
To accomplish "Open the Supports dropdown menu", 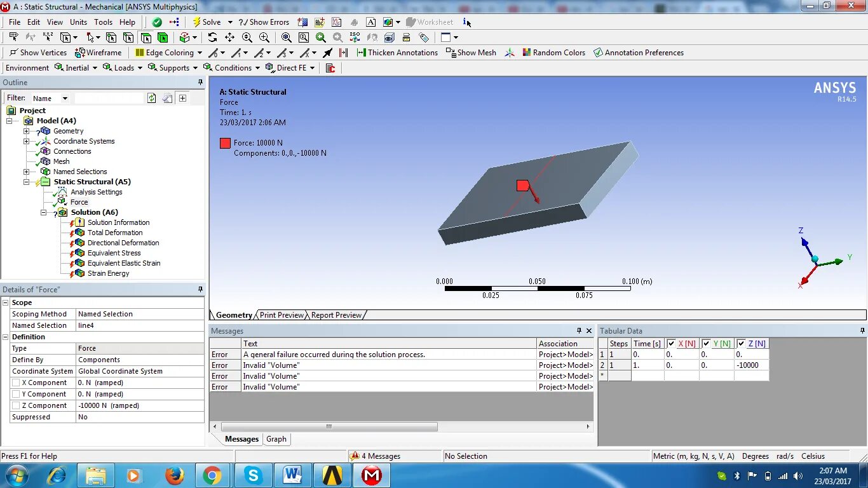I will [174, 68].
